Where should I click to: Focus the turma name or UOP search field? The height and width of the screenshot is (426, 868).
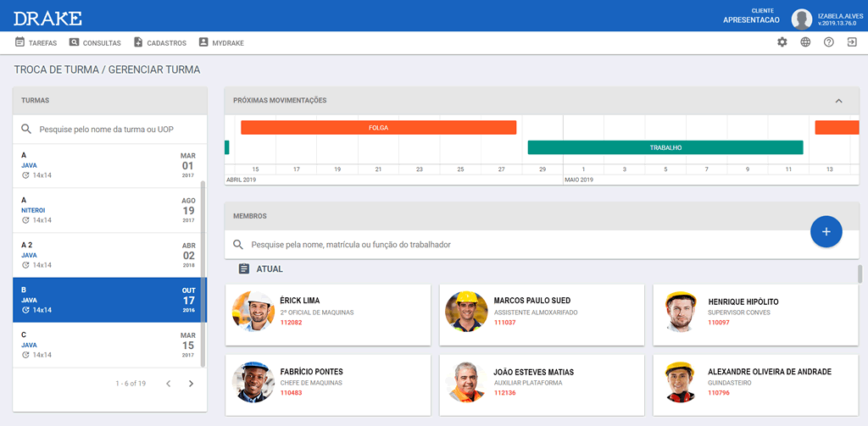point(109,129)
